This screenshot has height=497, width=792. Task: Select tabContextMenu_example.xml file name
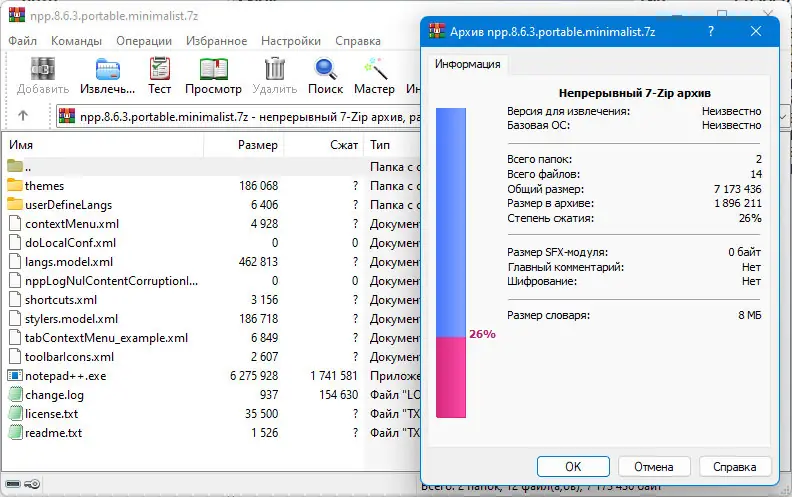pos(107,338)
